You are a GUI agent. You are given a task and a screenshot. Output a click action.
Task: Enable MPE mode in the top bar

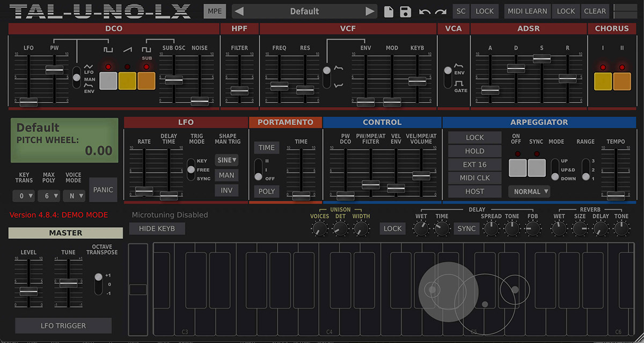(215, 11)
